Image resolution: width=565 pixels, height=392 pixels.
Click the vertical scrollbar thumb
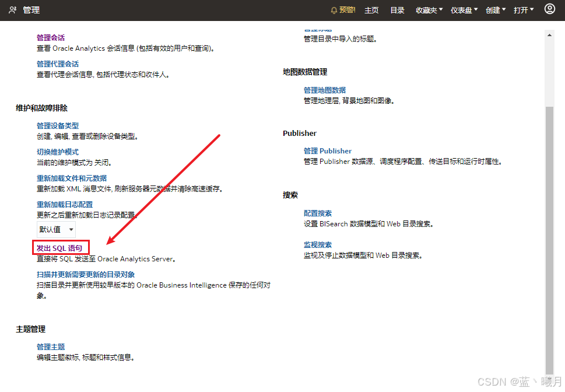549,240
